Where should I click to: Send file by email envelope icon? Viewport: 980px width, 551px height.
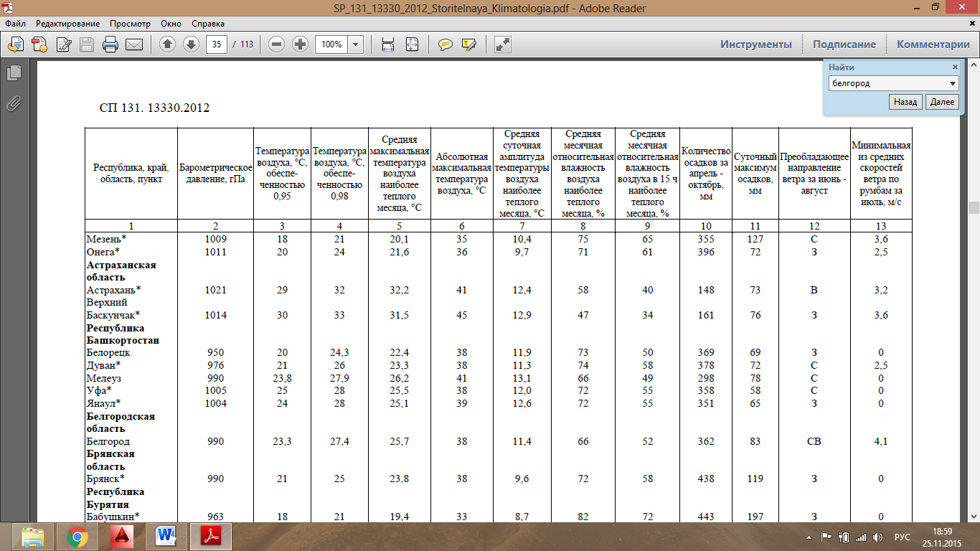pyautogui.click(x=134, y=44)
